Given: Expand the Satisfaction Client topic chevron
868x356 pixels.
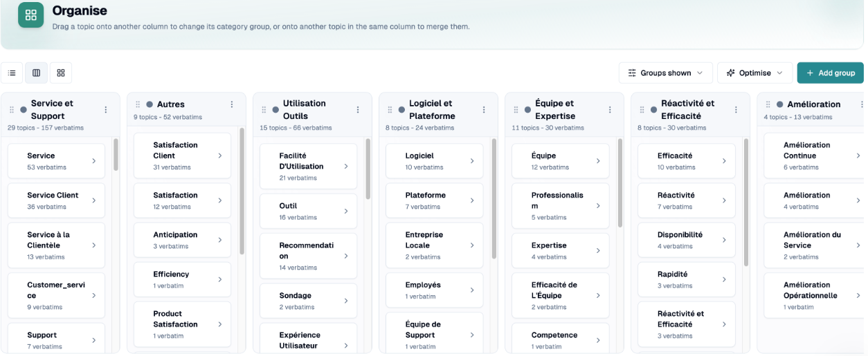Looking at the screenshot, I should click(x=220, y=156).
